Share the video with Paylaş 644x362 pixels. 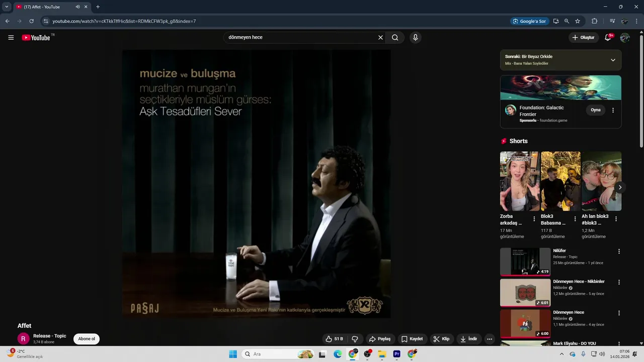pos(380,339)
